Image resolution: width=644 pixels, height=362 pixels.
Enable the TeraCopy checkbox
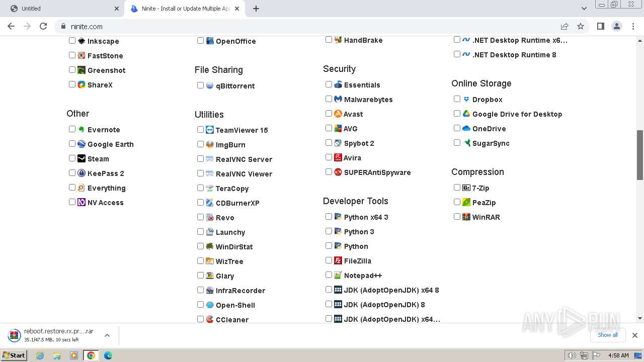pos(200,188)
